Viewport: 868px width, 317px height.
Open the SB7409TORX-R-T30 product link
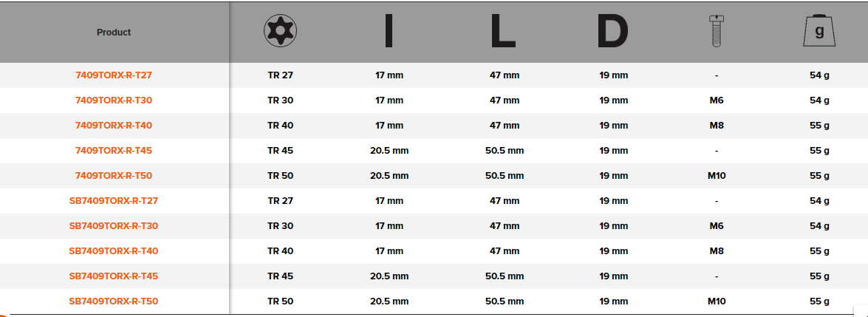[x=114, y=226]
